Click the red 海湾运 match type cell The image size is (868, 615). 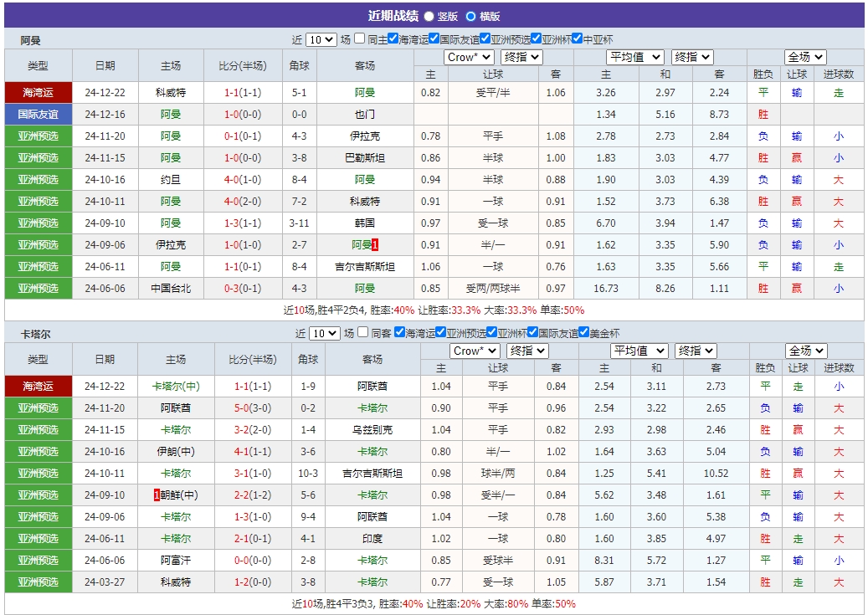pos(37,92)
